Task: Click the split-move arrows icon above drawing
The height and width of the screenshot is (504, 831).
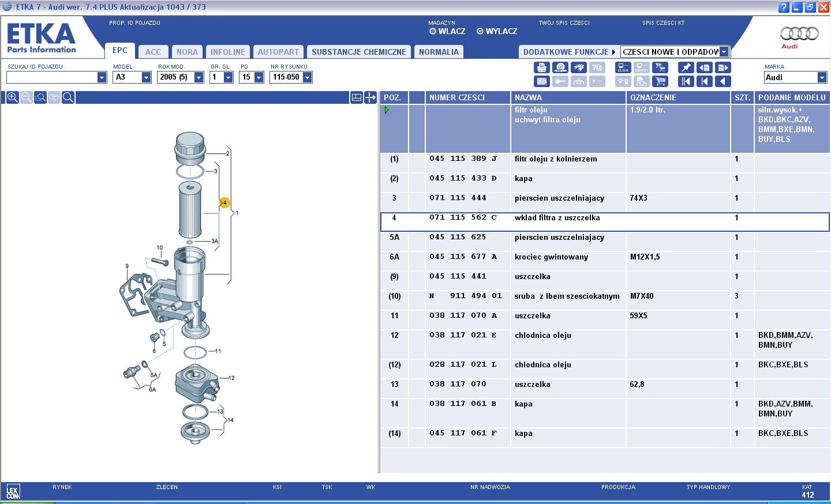Action: [x=370, y=97]
